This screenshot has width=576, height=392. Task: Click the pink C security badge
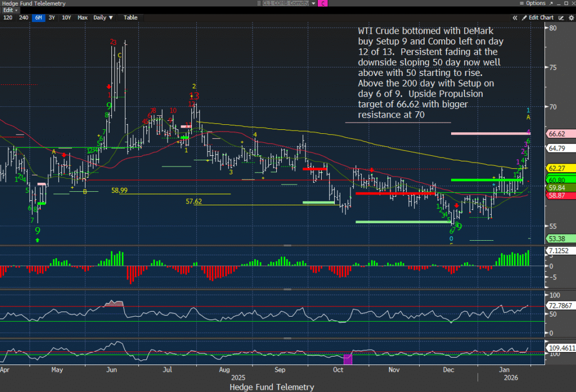[x=323, y=3]
